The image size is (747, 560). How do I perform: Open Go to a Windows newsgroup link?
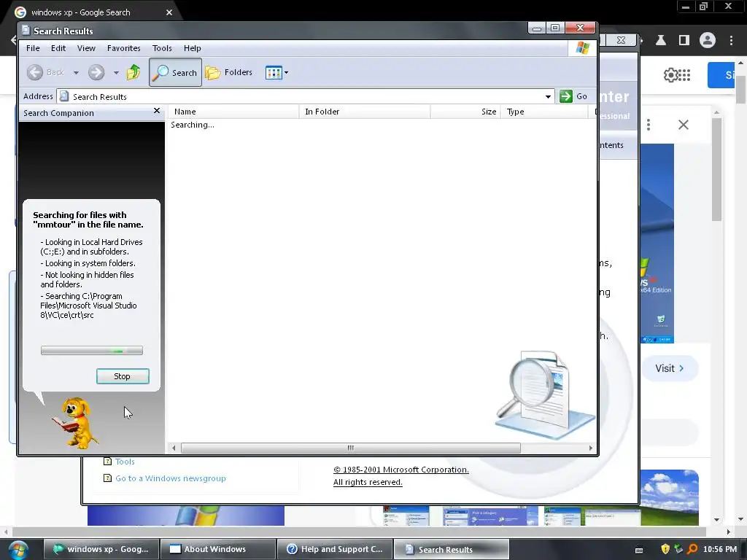pos(171,478)
